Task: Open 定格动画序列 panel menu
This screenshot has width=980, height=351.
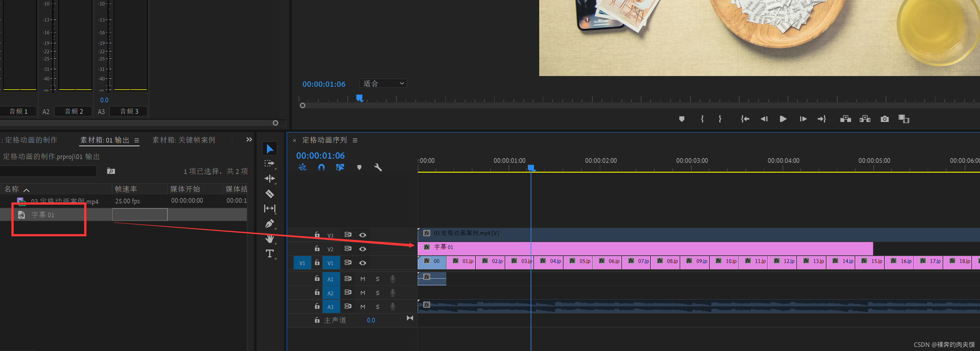Action: coord(355,140)
